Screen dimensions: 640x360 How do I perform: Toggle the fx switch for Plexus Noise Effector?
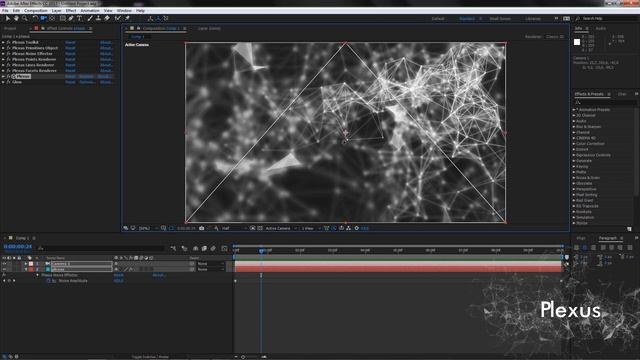point(8,53)
